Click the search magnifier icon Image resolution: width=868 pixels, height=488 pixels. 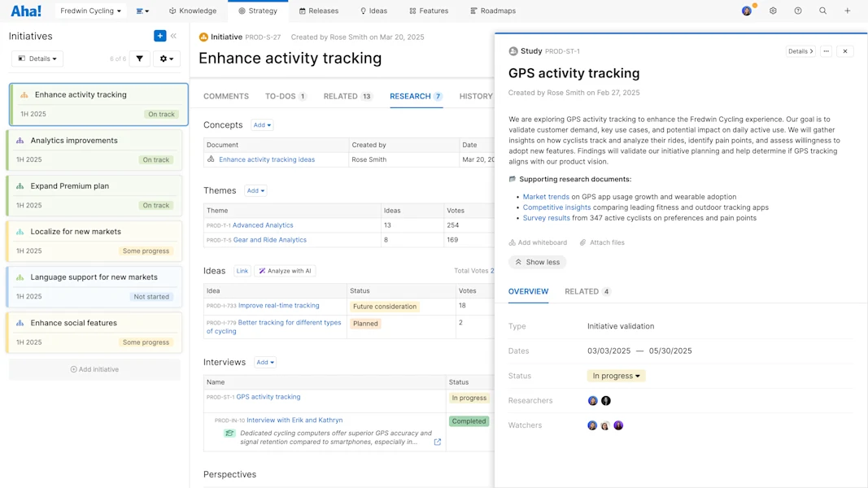pos(822,11)
